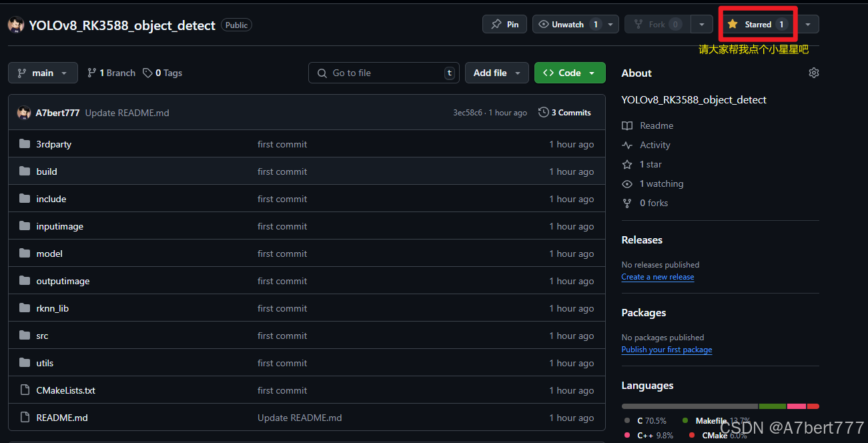Pin this repository
The height and width of the screenshot is (443, 868).
point(505,24)
